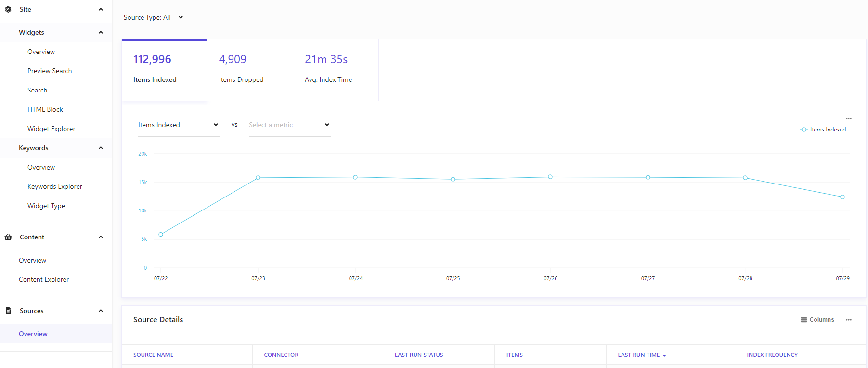Click the 4,909 value
The height and width of the screenshot is (368, 868).
click(x=233, y=59)
